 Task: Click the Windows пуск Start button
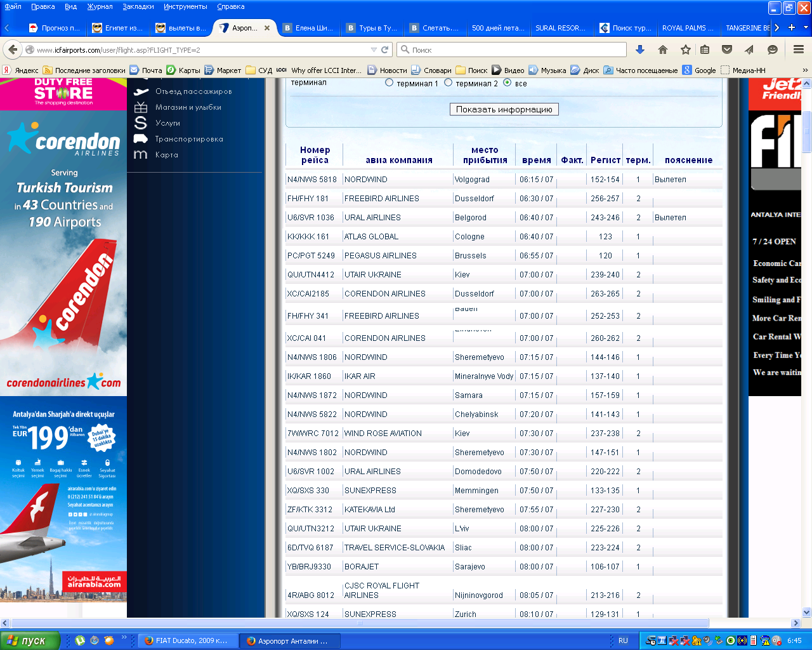click(30, 640)
